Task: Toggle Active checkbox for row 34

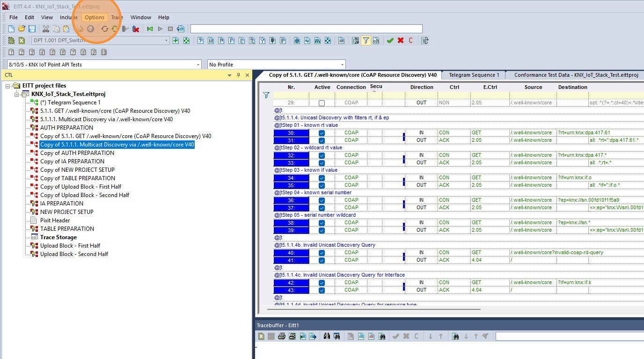Action: 322,178
